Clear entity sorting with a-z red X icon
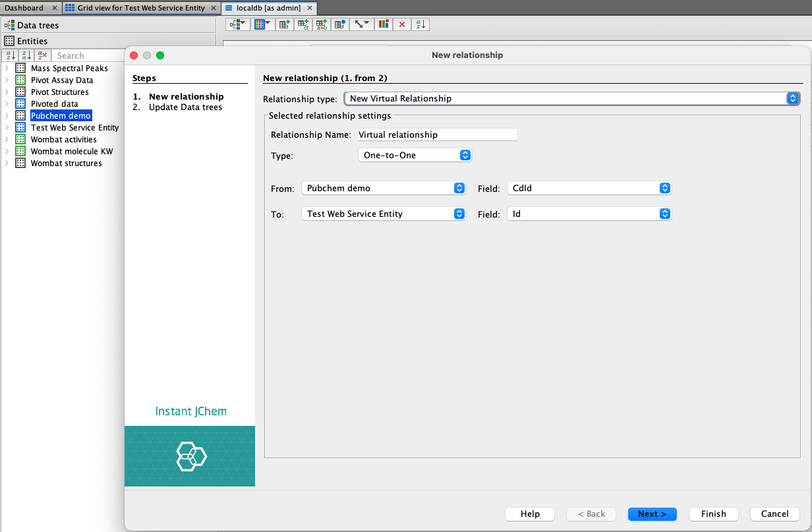The width and height of the screenshot is (812, 532). click(42, 56)
